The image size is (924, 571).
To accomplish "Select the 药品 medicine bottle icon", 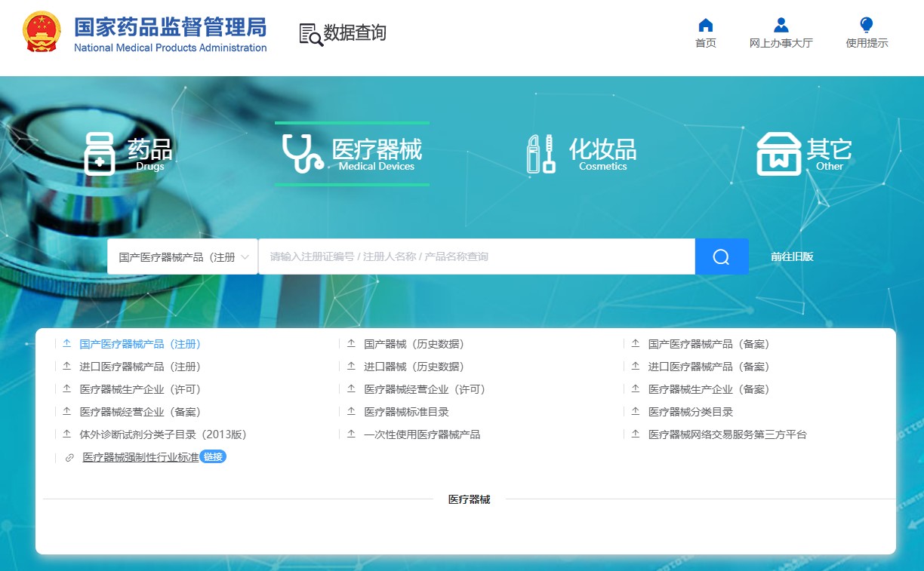I will pos(99,153).
